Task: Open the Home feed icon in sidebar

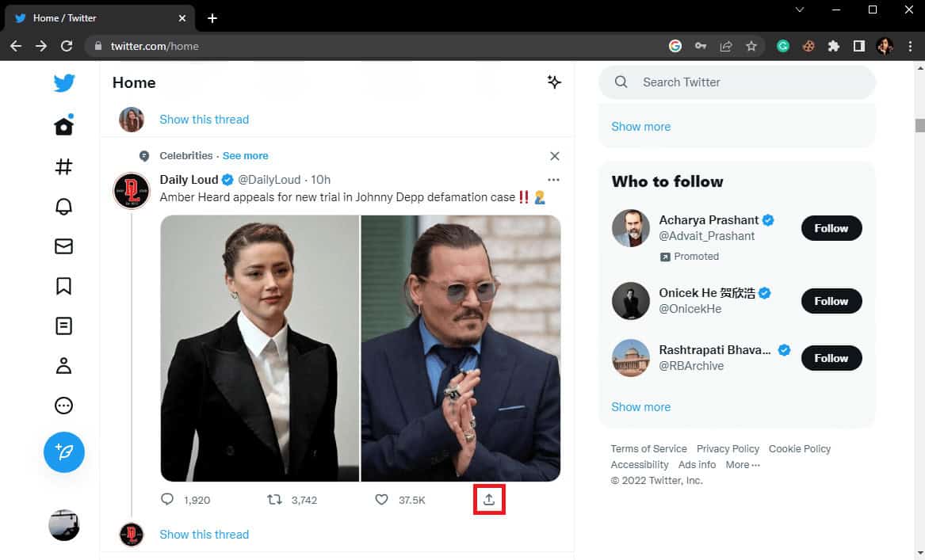Action: (x=63, y=126)
